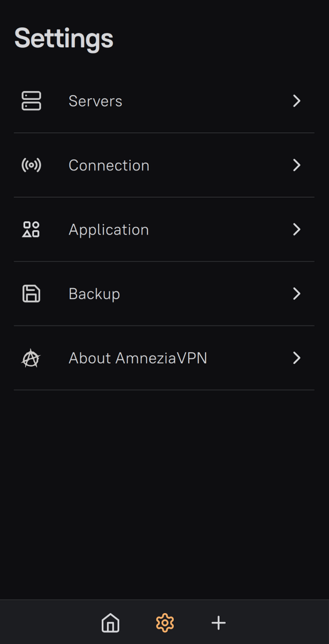Expand Servers using its chevron arrow
The image size is (329, 644).
click(297, 101)
